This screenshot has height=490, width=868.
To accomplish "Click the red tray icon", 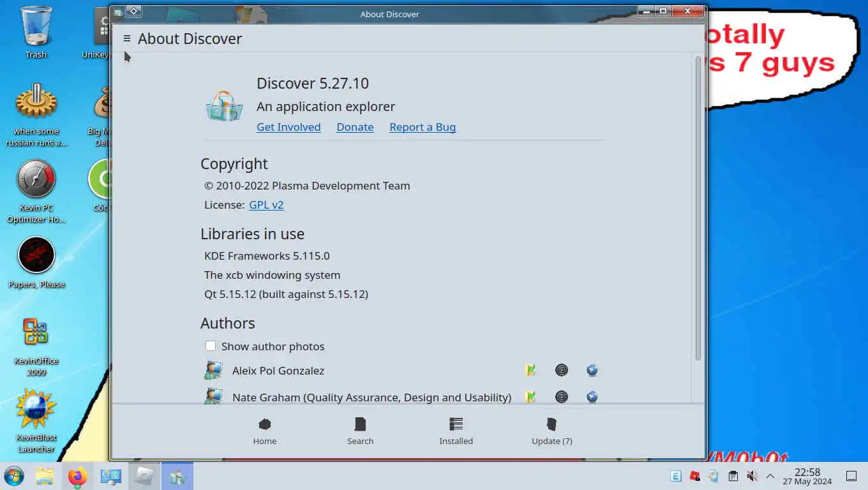I will (x=695, y=476).
